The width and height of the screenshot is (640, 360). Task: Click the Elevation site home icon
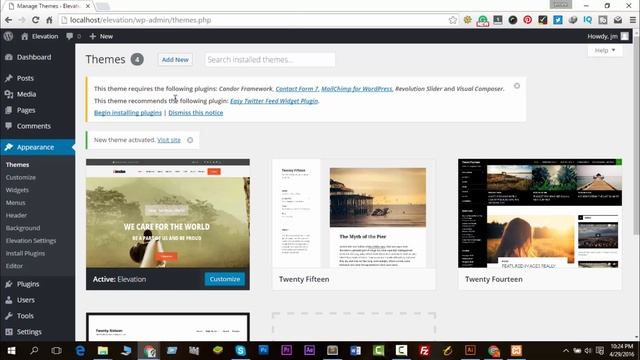(x=24, y=36)
